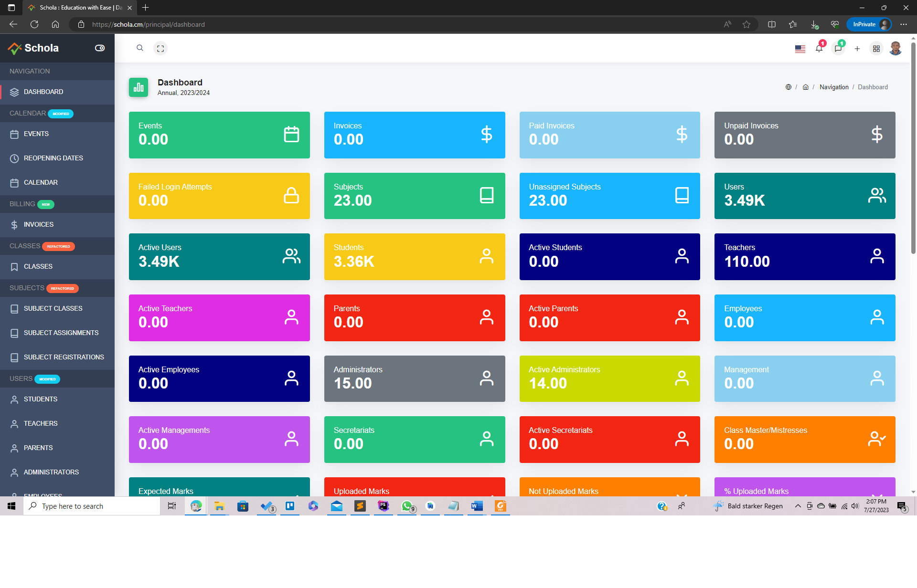Viewport: 917px width, 588px height.
Task: Click the fullscreen toggle icon next to search
Action: click(x=160, y=48)
